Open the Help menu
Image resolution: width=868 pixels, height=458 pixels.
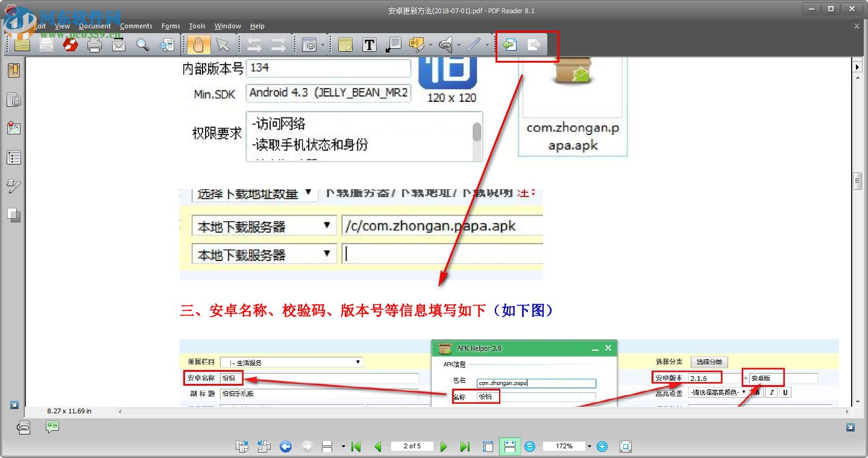tap(257, 26)
